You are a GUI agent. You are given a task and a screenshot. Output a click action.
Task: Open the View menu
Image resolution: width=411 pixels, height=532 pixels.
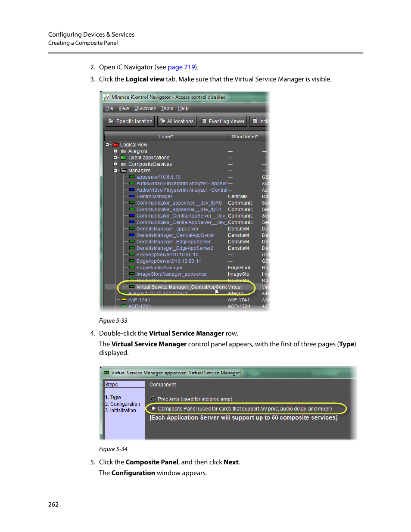[x=124, y=108]
